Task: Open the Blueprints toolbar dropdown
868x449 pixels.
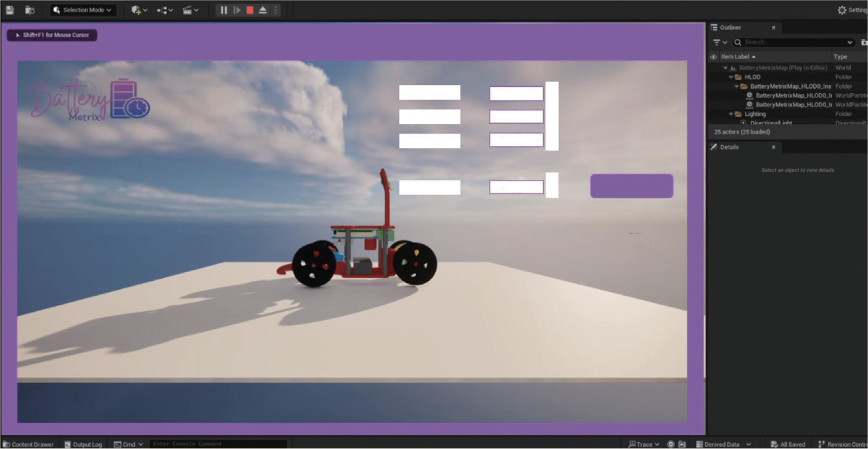Action: [x=165, y=10]
